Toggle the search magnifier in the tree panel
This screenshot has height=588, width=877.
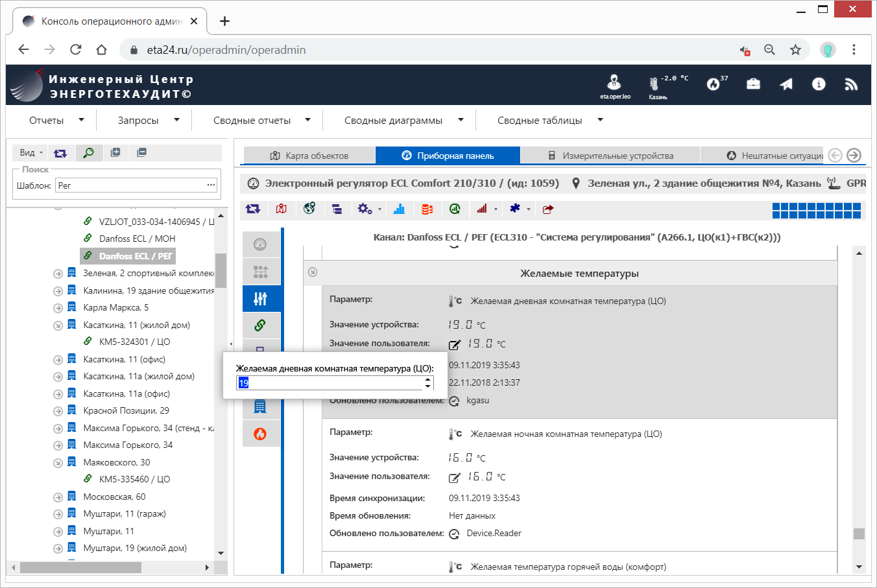point(88,153)
